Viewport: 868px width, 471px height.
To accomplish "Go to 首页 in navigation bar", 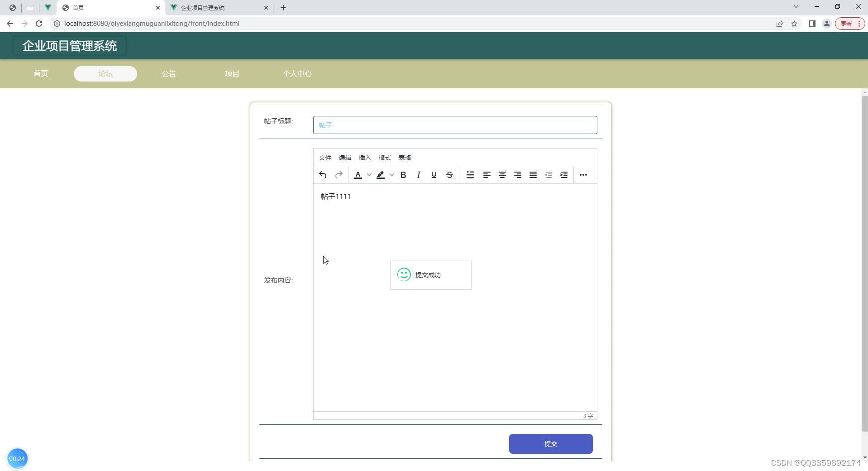I will pyautogui.click(x=41, y=74).
